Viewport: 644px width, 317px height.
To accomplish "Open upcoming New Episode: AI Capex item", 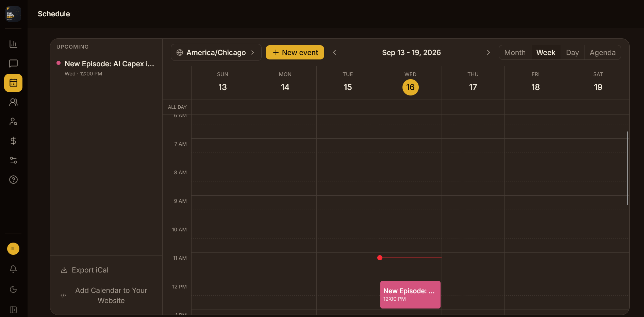I will (x=106, y=68).
